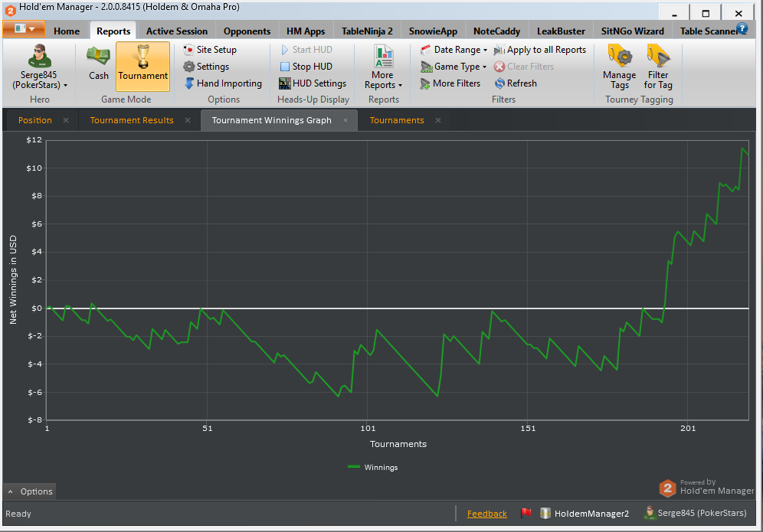Open the NoteCaddy tab

click(x=497, y=31)
